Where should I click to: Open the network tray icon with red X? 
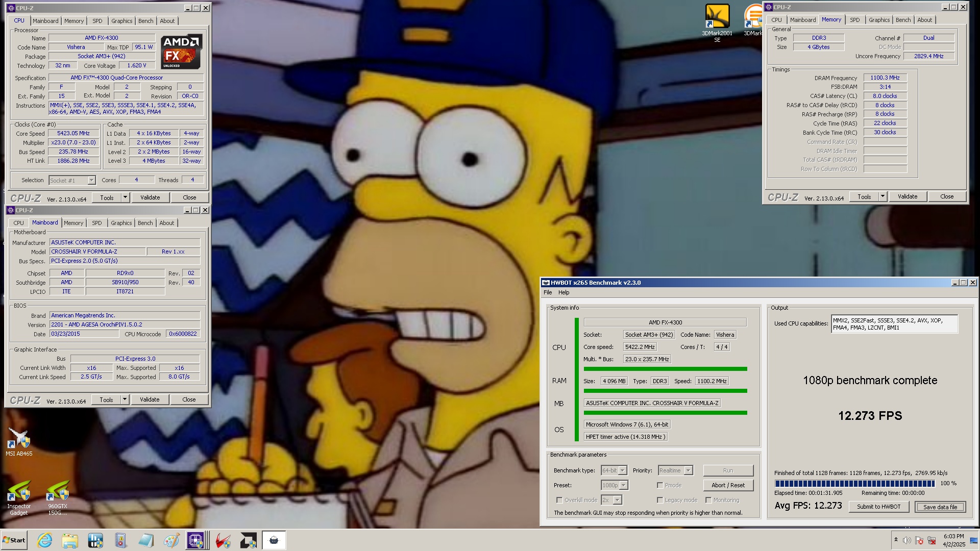click(932, 540)
